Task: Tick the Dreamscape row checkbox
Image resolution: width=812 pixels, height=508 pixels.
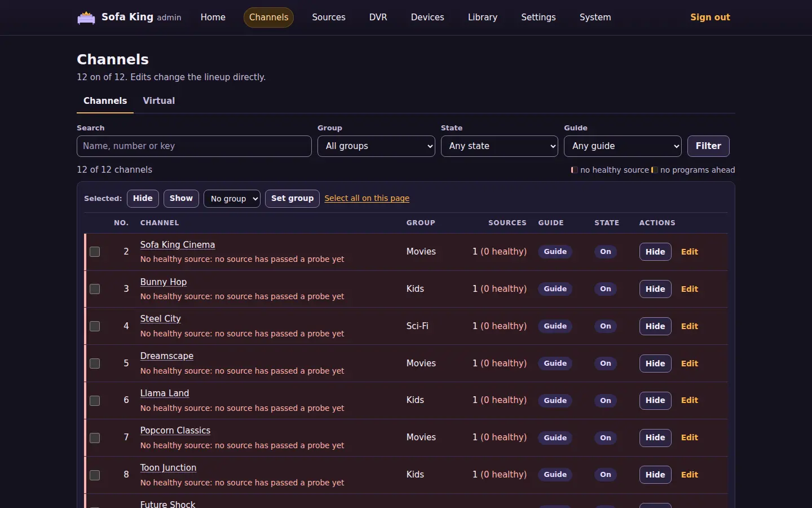Action: tap(95, 364)
